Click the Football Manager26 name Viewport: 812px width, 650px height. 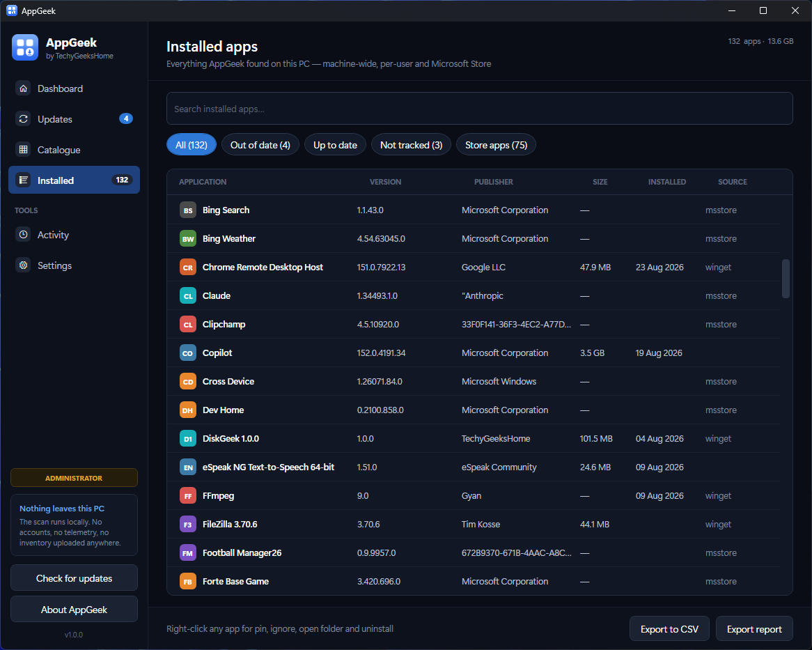[242, 552]
